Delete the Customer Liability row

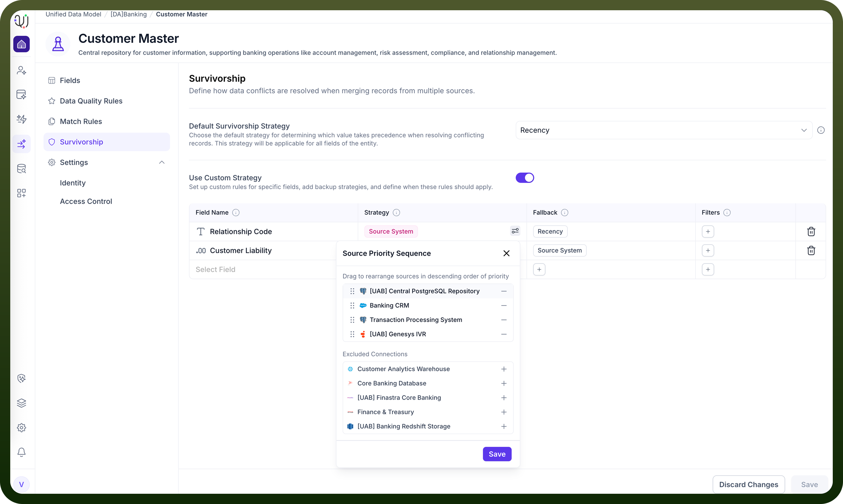click(811, 251)
